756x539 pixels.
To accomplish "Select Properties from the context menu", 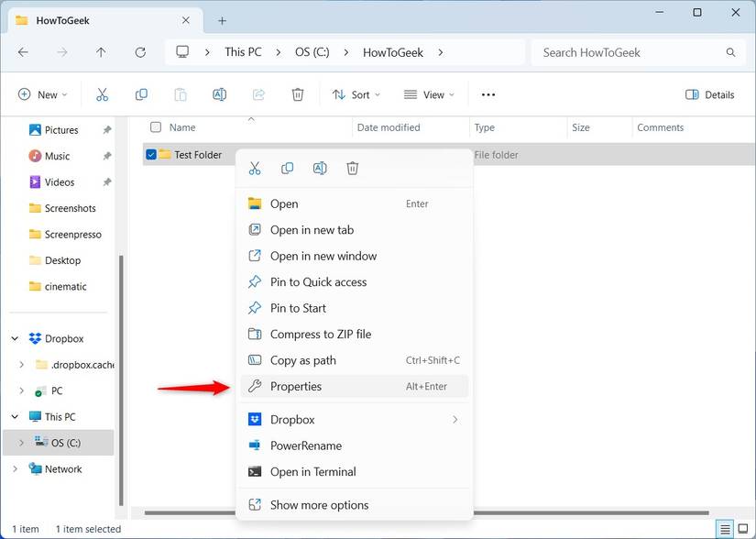I will click(x=296, y=386).
